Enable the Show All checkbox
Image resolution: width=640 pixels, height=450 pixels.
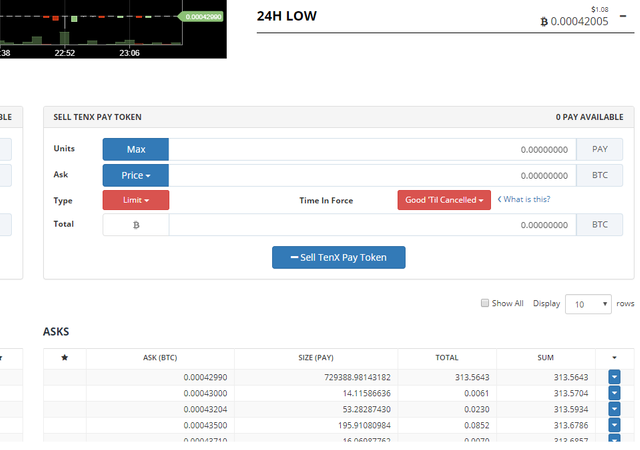tap(485, 303)
